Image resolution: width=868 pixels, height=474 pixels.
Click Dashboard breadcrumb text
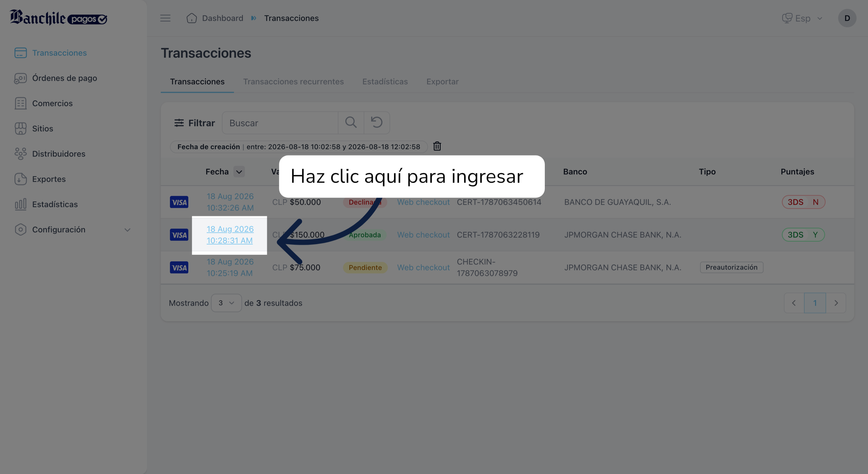pyautogui.click(x=222, y=18)
